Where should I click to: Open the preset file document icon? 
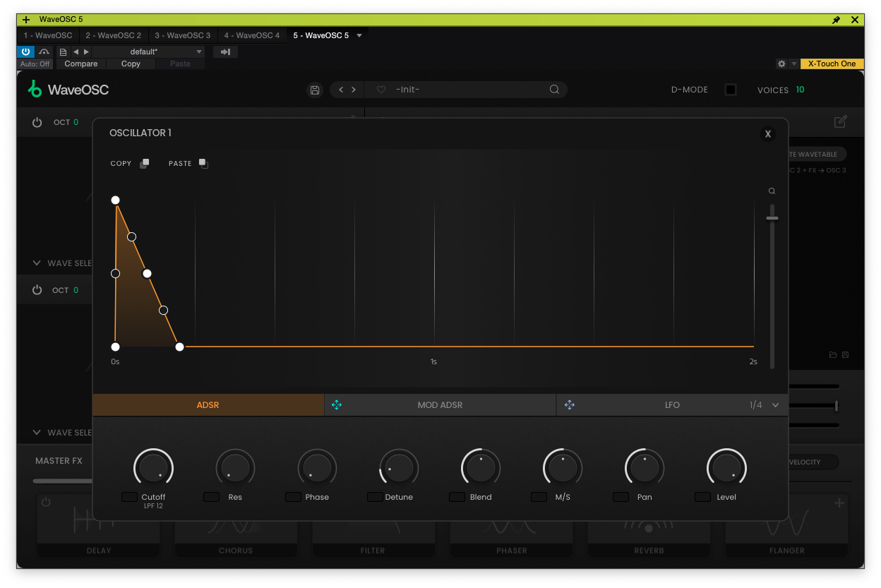tap(63, 52)
